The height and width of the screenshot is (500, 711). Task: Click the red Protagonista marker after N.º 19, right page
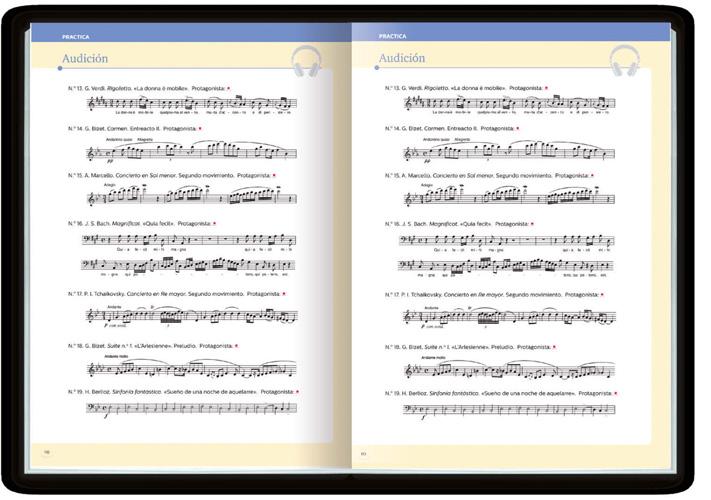tap(616, 393)
